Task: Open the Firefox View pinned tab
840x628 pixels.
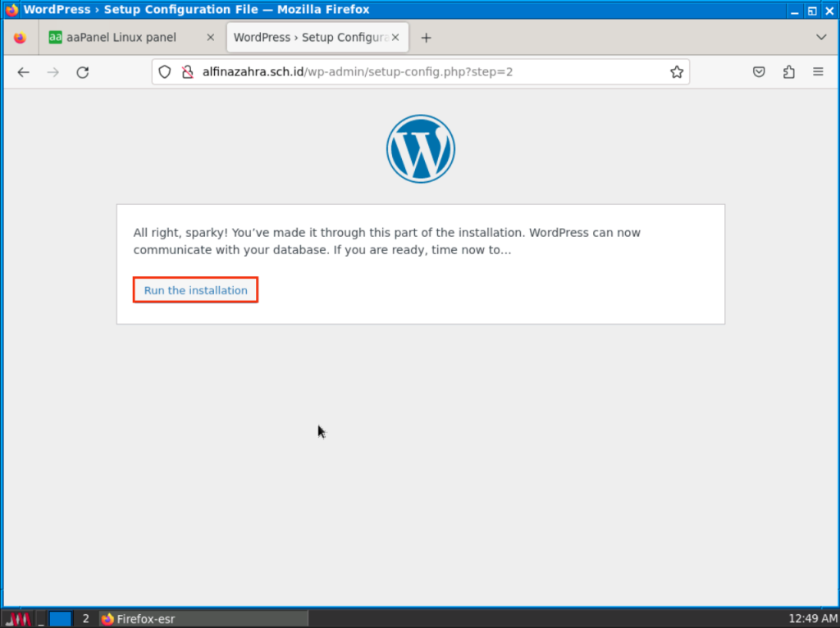Action: 20,38
